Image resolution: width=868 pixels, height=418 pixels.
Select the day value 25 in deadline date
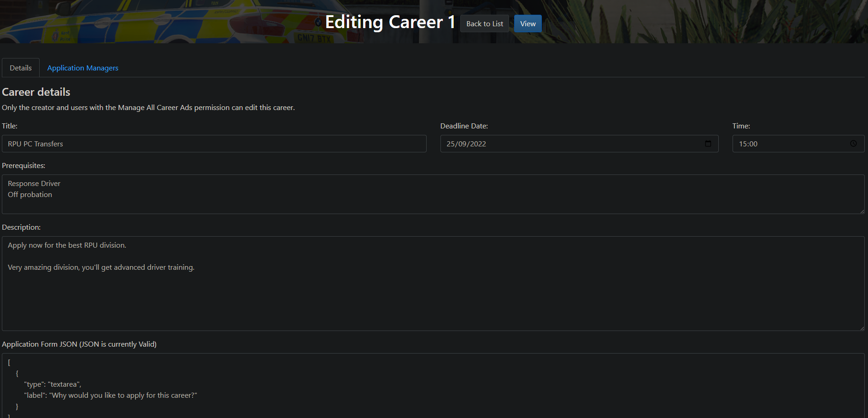(451, 144)
